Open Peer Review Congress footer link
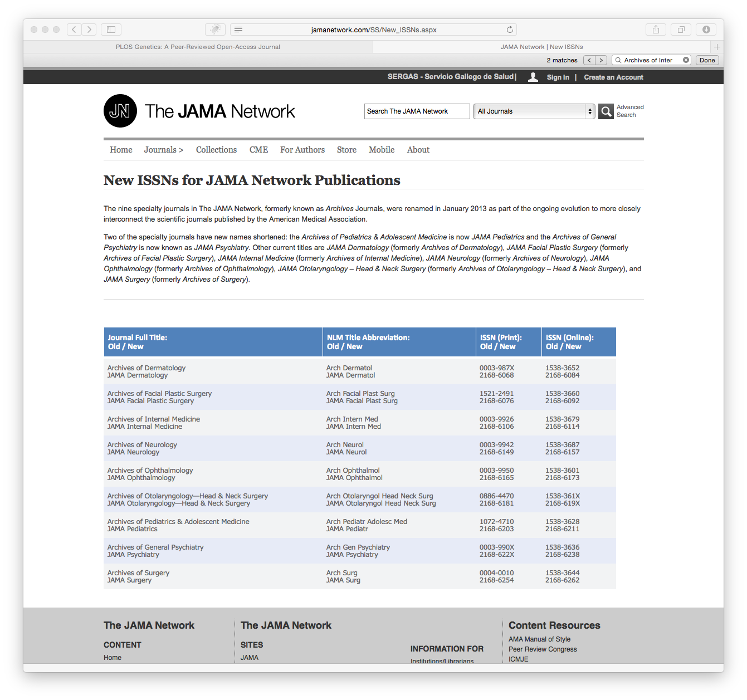The height and width of the screenshot is (700, 747). (x=543, y=649)
